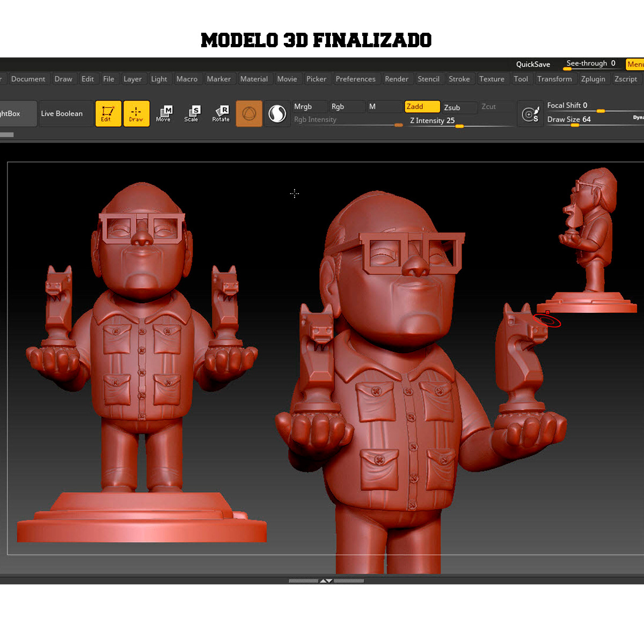Open the material sphere picker
Image resolution: width=644 pixels, height=644 pixels.
[x=277, y=113]
